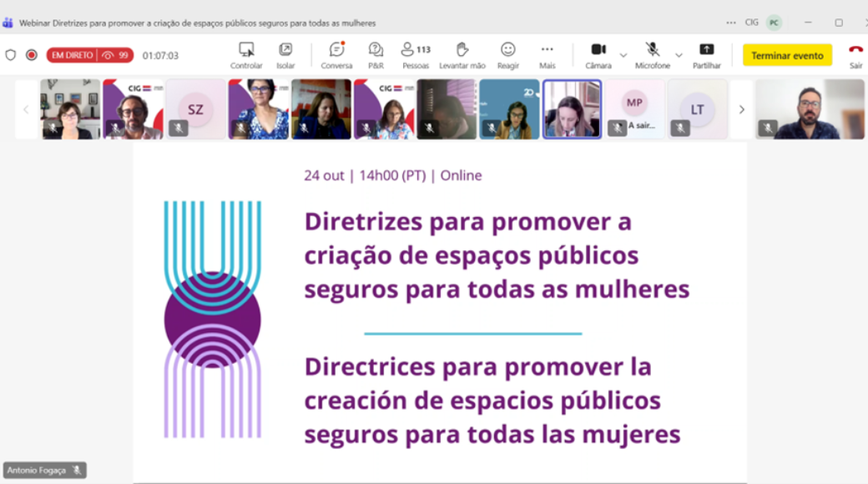Viewport: 868px width, 484px height.
Task: Open the Reagir reactions menu
Action: pos(507,50)
